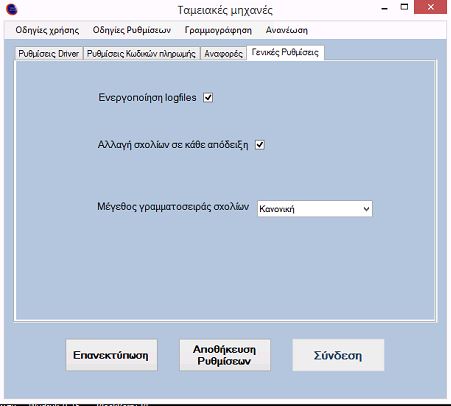
Task: Open the Οδηγίες Ρυθμίσεων menu
Action: pyautogui.click(x=132, y=30)
